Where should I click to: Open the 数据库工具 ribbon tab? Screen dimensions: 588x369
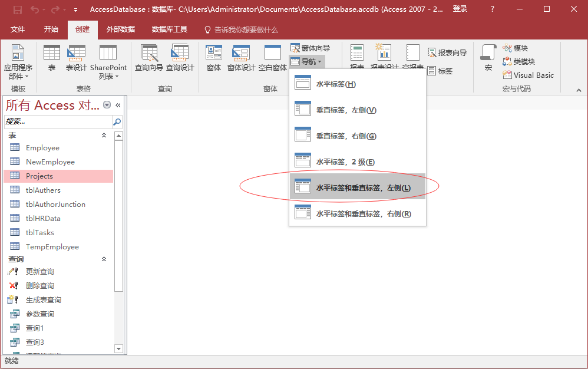[169, 29]
